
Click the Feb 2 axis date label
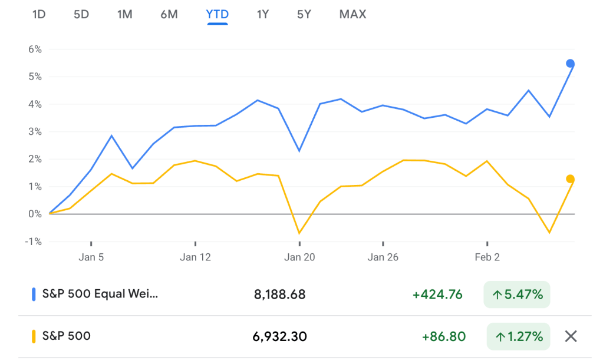click(487, 257)
